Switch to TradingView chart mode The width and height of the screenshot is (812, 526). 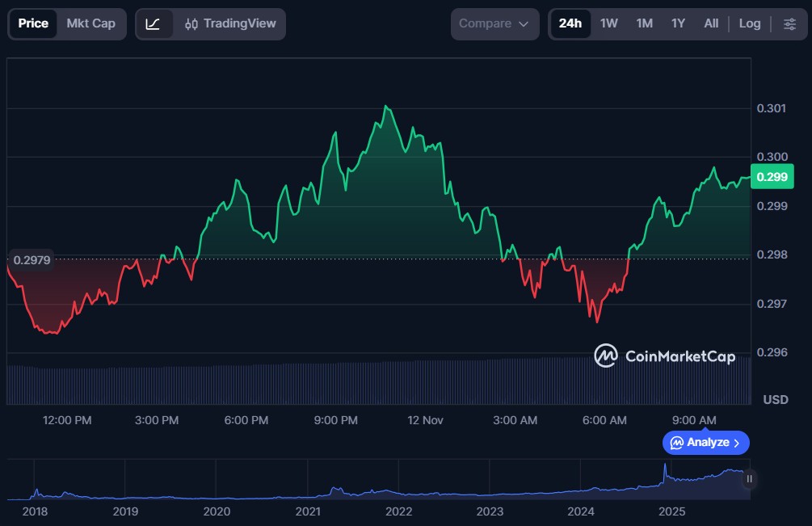click(230, 24)
